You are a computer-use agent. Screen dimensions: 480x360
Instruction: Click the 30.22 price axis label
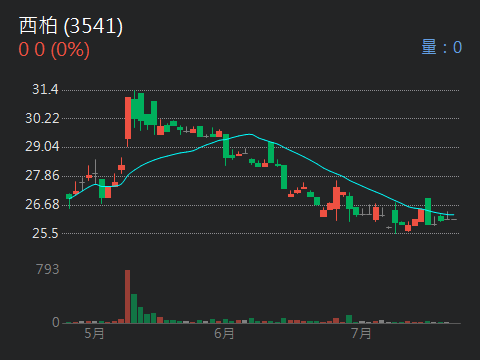click(42, 118)
